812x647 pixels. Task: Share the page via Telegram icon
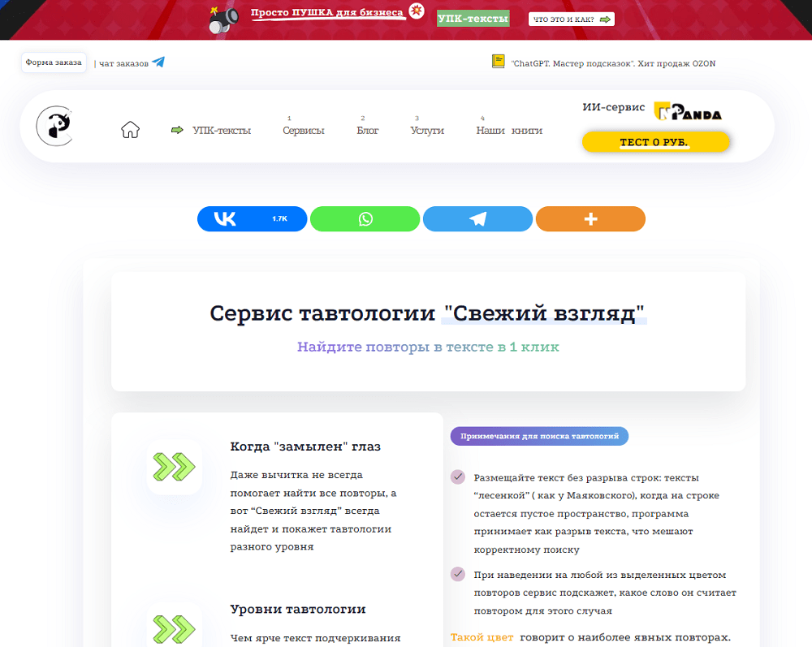pyautogui.click(x=477, y=218)
